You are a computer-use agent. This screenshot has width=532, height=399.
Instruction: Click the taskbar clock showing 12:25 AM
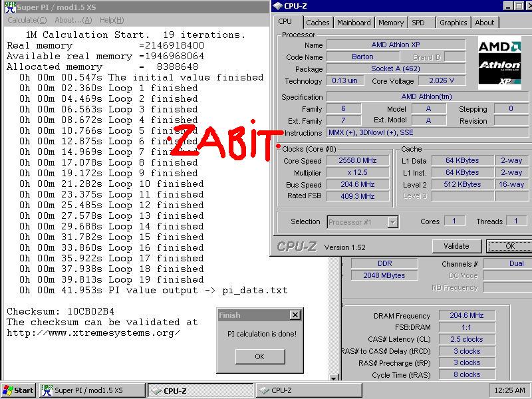[x=509, y=390]
